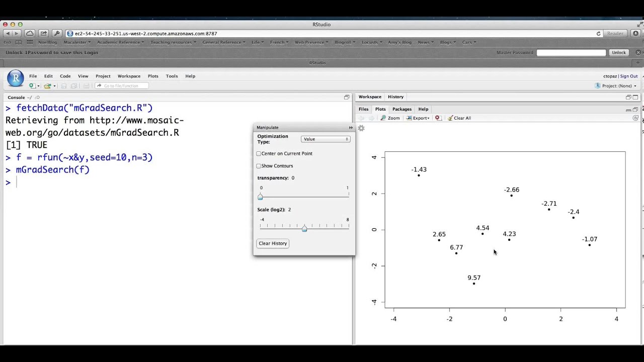The height and width of the screenshot is (362, 644).
Task: Open the Code menu
Action: pos(65,76)
